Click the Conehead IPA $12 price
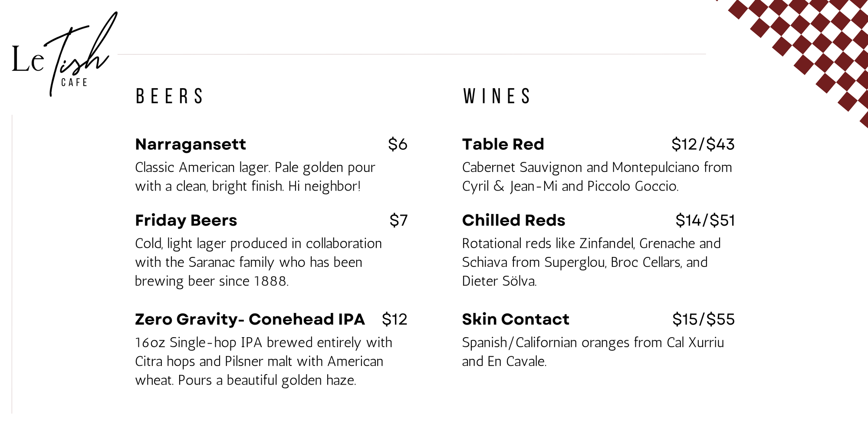The height and width of the screenshot is (434, 868). tap(395, 319)
